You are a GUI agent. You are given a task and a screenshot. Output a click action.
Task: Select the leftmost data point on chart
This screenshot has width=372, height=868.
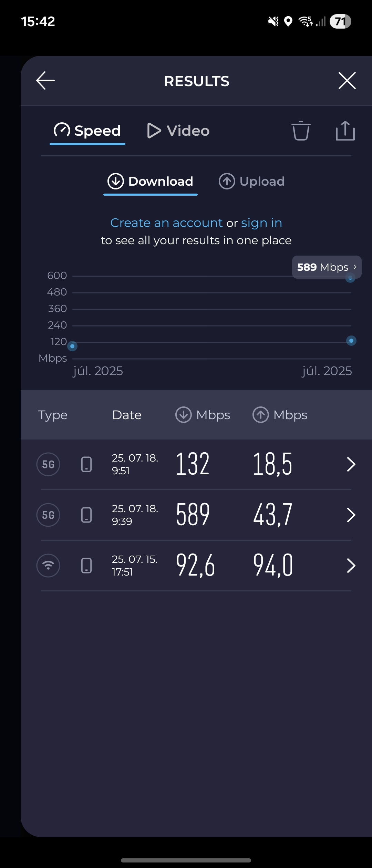(x=72, y=346)
